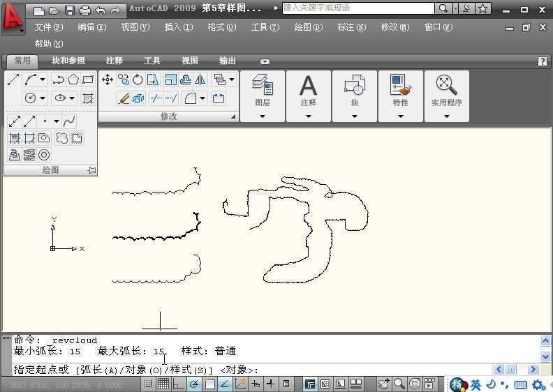Viewport: 553px width, 392px height.
Task: Select the Construction line tool
Action: tap(15, 121)
